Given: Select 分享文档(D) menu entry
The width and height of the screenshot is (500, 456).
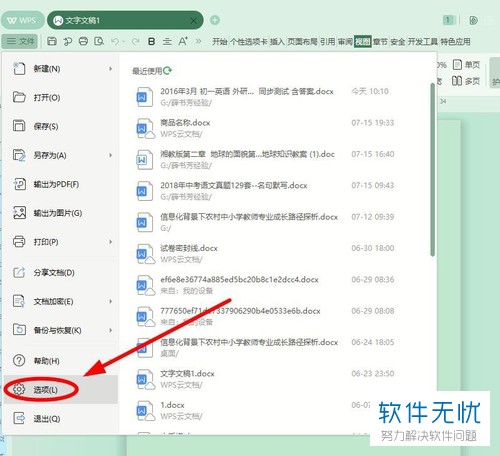Looking at the screenshot, I should 61,273.
